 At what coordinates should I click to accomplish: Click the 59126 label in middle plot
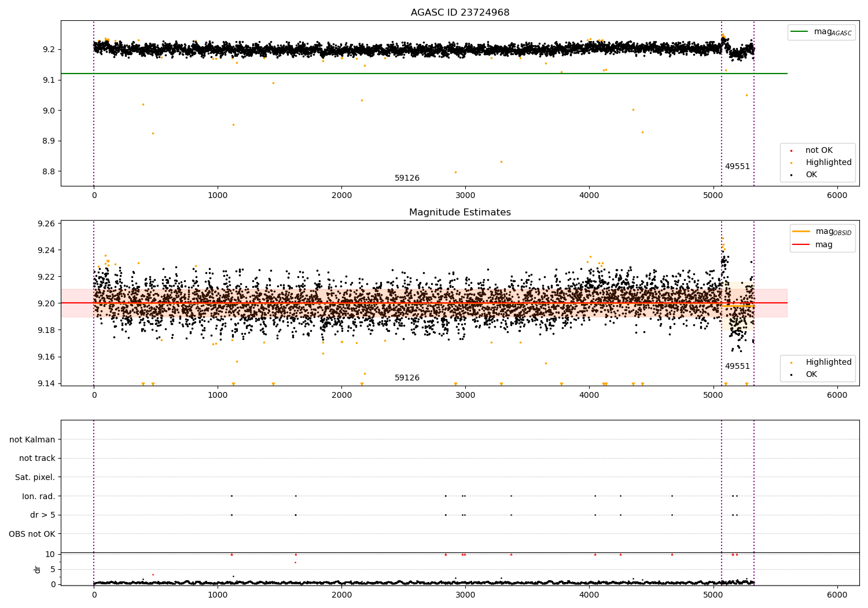point(407,378)
